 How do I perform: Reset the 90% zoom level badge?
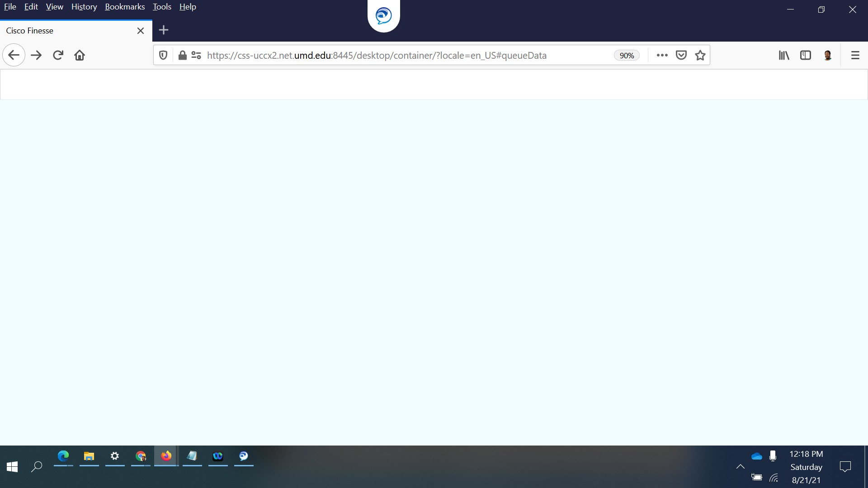click(x=627, y=55)
